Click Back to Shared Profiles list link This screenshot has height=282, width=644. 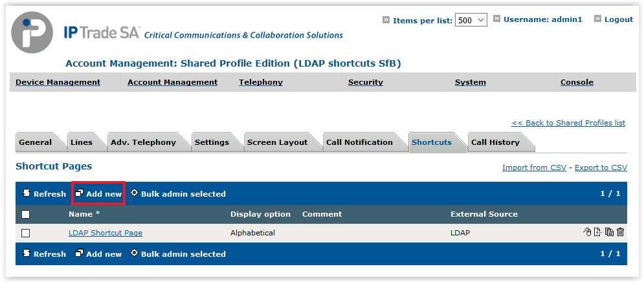(568, 123)
